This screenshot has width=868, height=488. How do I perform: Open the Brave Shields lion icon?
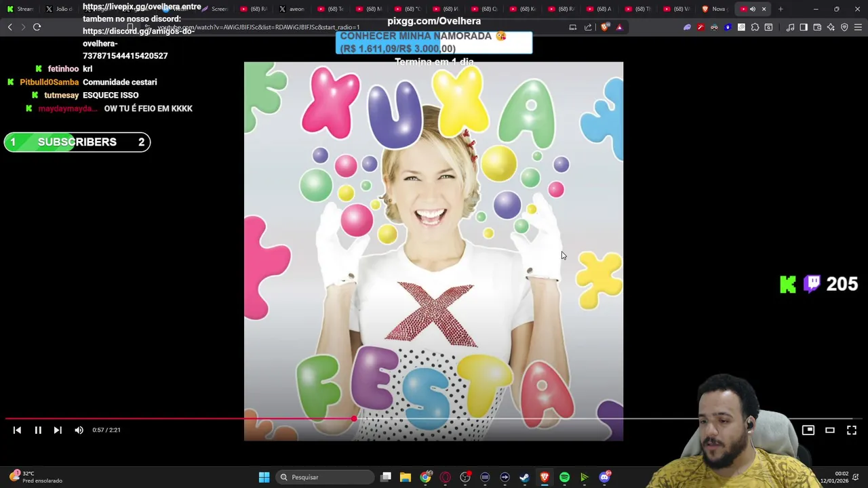click(x=605, y=27)
